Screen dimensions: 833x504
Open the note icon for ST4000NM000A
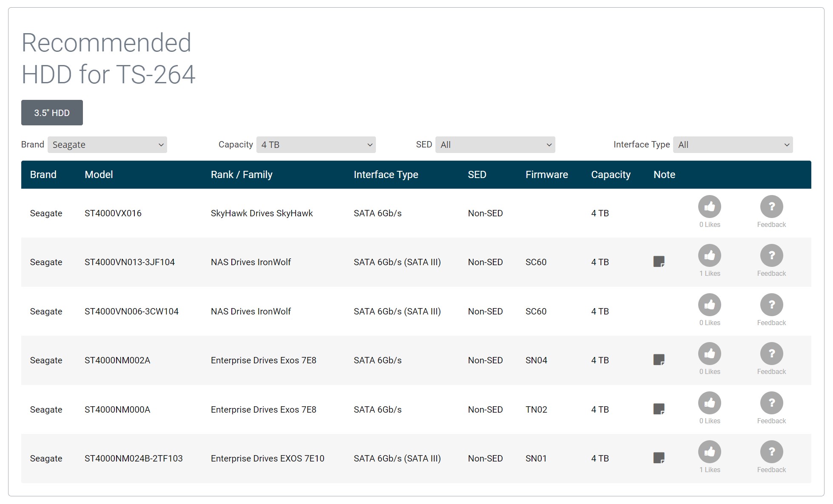coord(659,409)
